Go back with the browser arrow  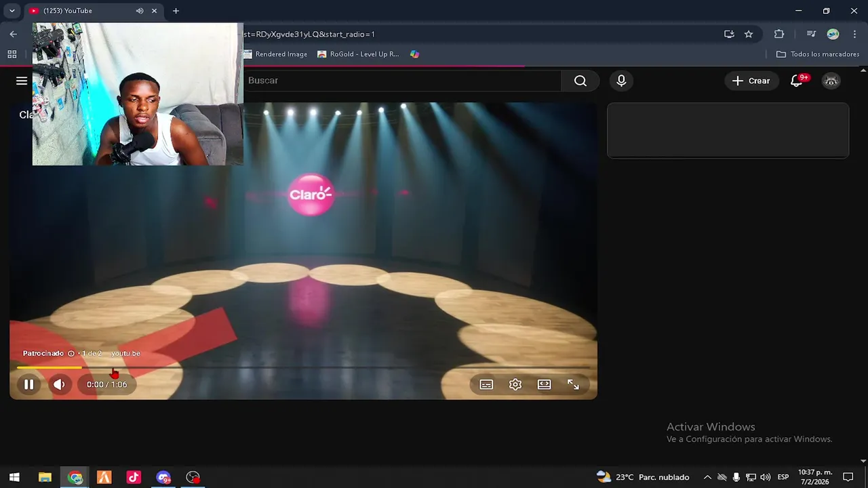(13, 34)
